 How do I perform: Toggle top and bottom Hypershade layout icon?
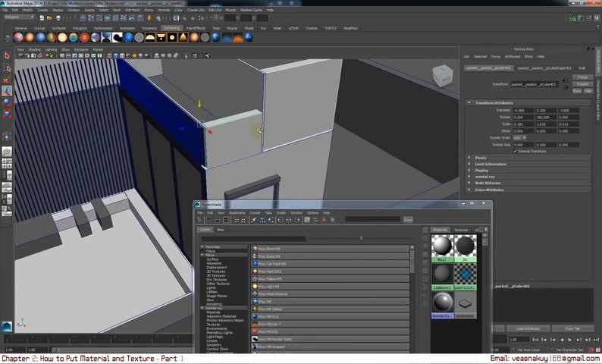tap(226, 220)
